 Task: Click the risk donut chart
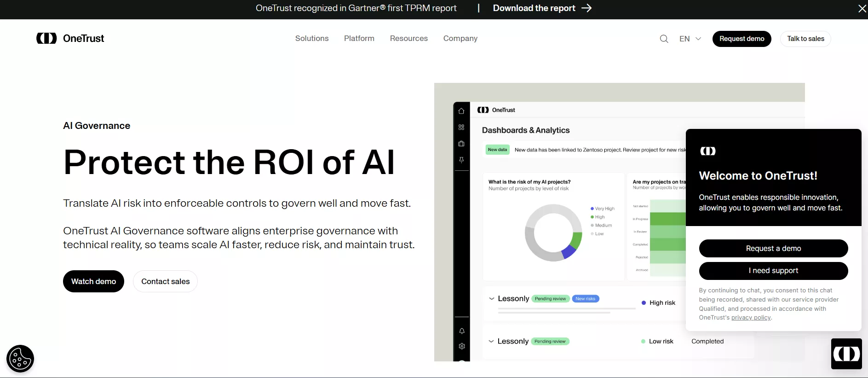(x=553, y=233)
